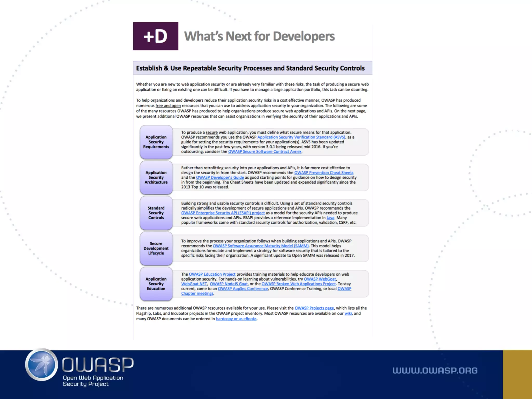Screen dimensions: 532x399
Task: Click the OWASP wasp logo icon
Action: [x=42, y=364]
